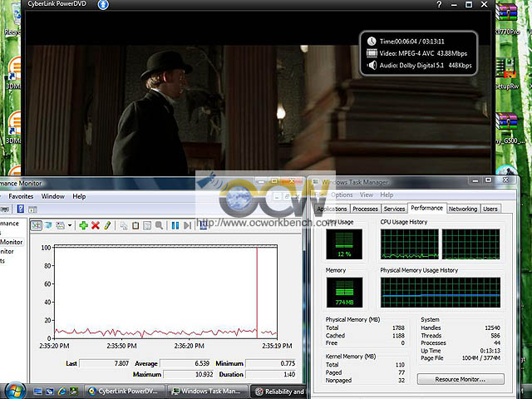Click the SetupRw desktop icon
The image size is (532, 399).
click(507, 74)
